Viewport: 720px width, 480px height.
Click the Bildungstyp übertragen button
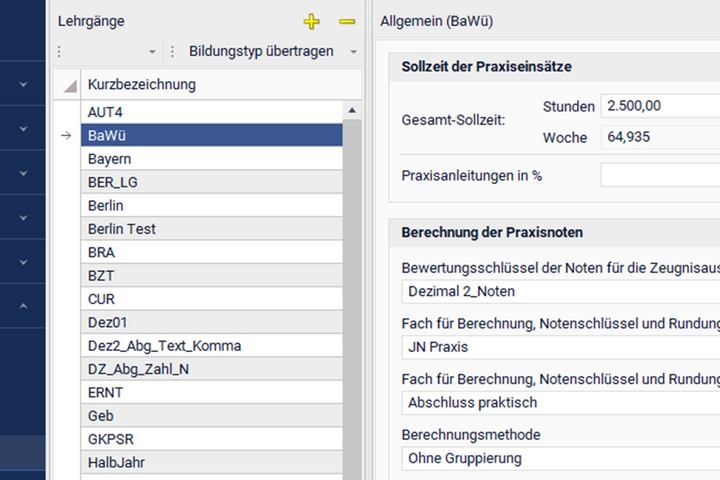pos(260,52)
